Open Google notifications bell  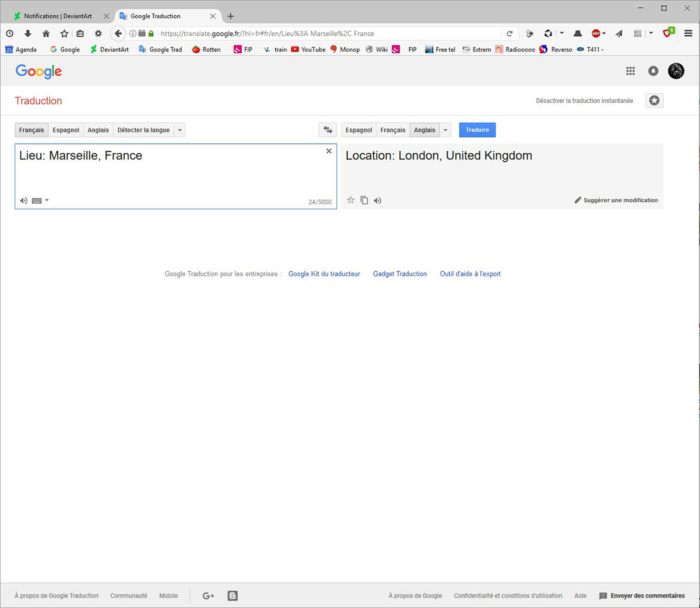653,71
